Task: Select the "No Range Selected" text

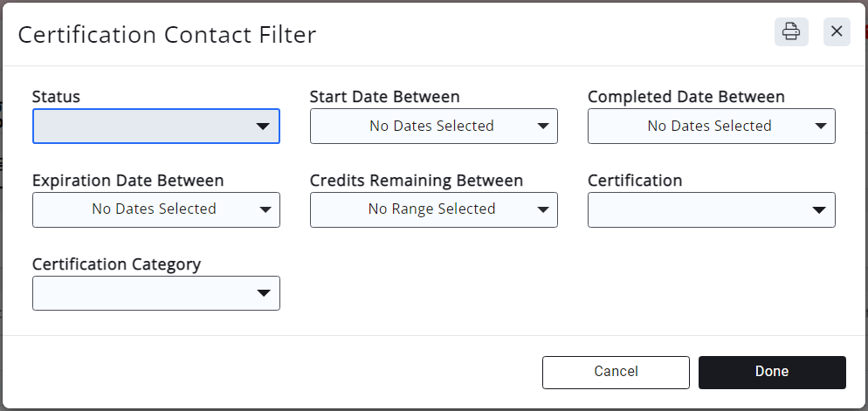Action: (431, 209)
